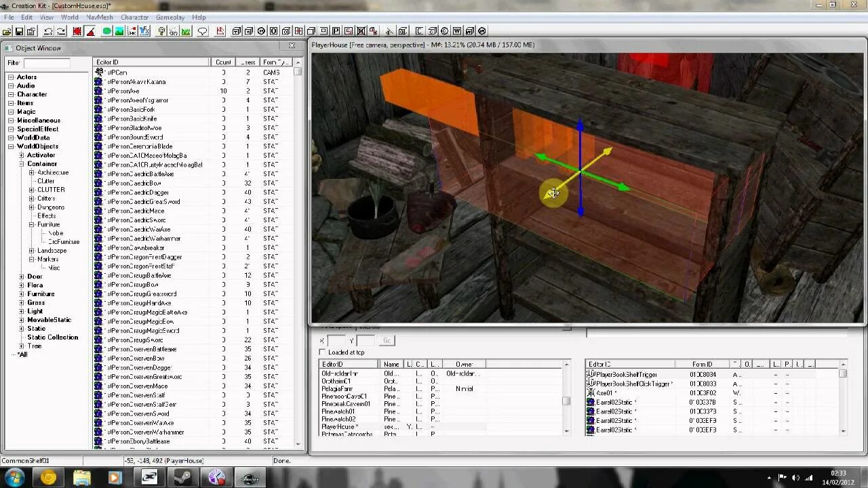Open the Steam taskbar icon
Image resolution: width=868 pixels, height=488 pixels.
182,477
